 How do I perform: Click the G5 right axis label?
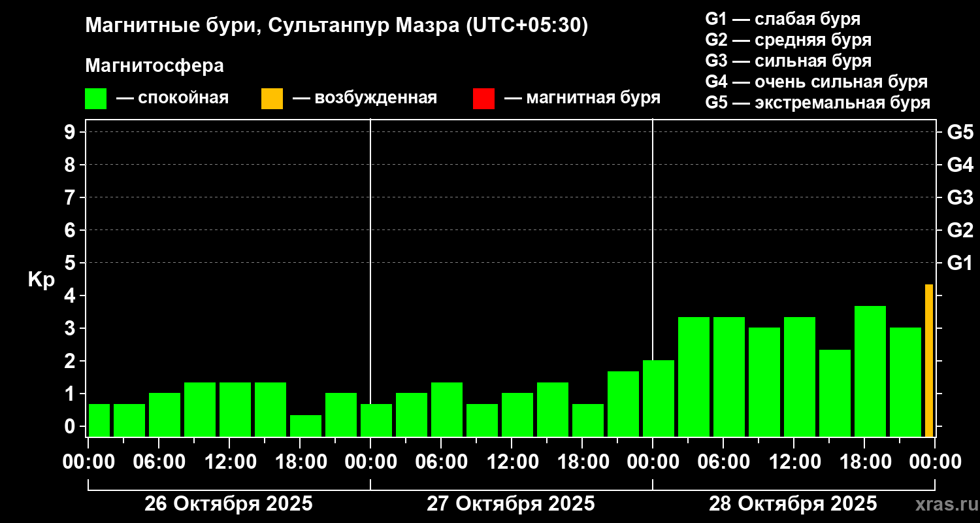click(x=960, y=133)
